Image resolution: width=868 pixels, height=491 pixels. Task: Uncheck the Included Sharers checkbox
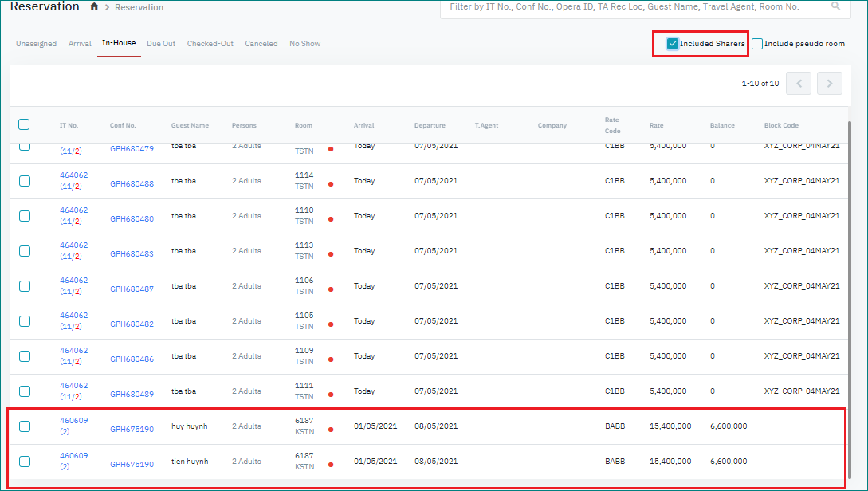(674, 44)
